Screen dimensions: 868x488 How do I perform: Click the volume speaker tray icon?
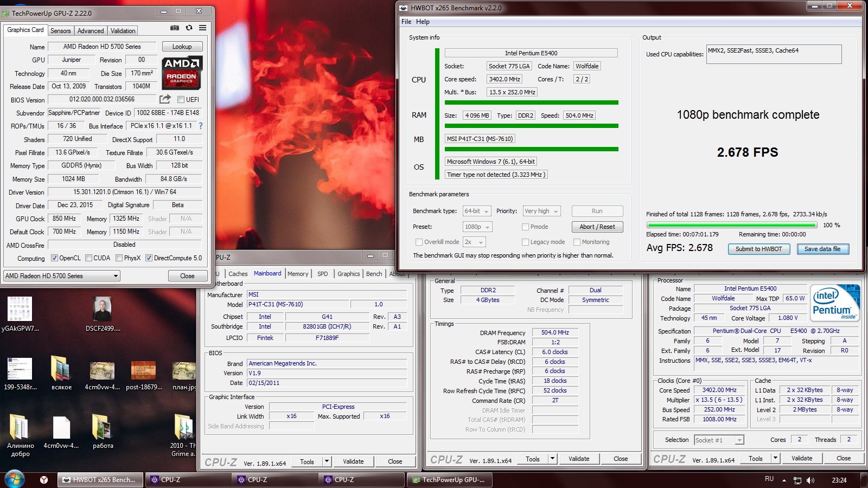[810, 480]
